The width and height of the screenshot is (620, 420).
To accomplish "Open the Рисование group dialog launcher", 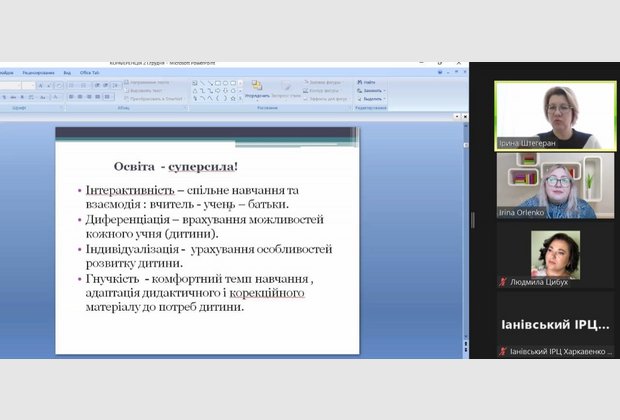I will click(x=350, y=108).
